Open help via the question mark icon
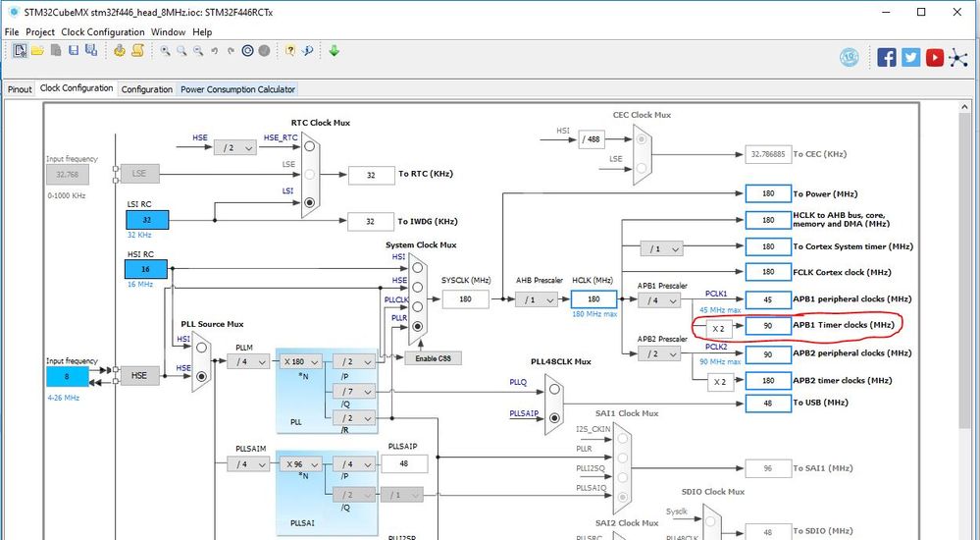980x540 pixels. click(x=290, y=51)
